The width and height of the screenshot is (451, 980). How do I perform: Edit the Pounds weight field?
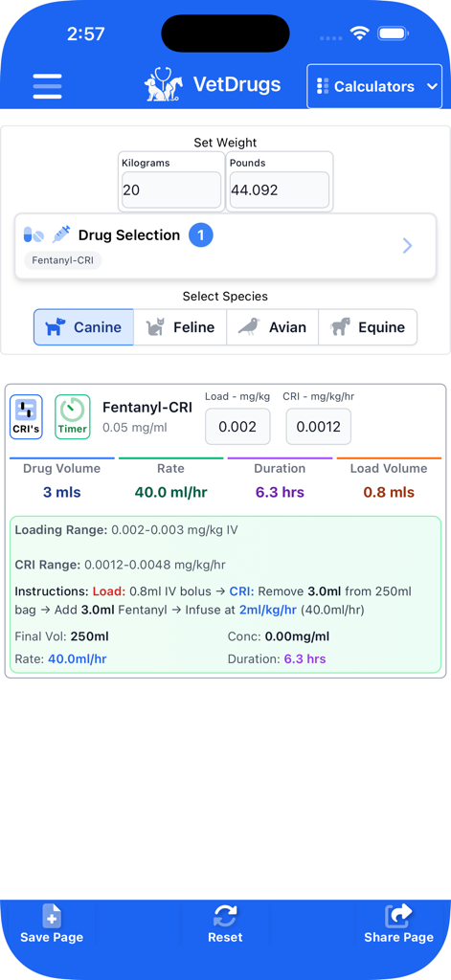pos(279,190)
